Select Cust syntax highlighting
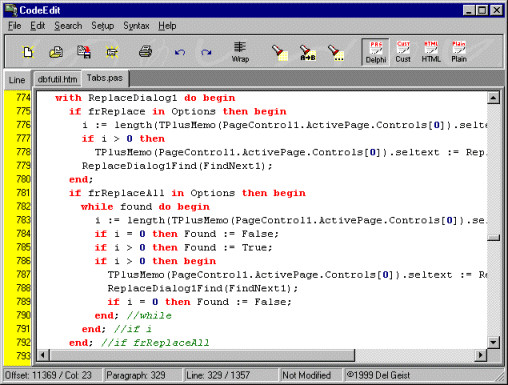The width and height of the screenshot is (508, 385). 403,52
